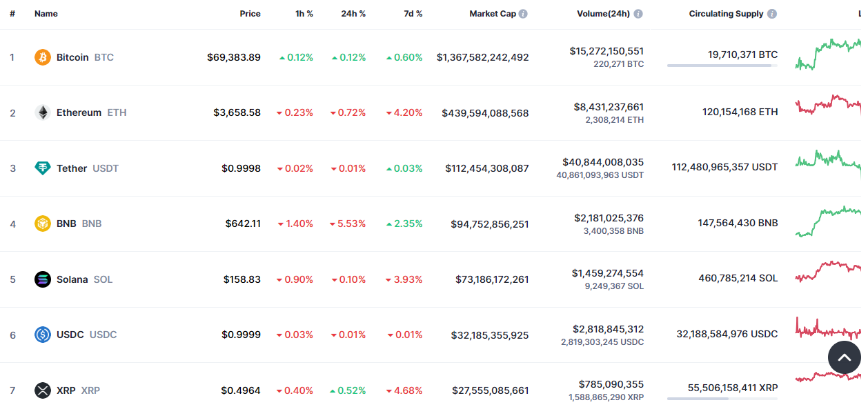Click the XRP logo icon
Image resolution: width=868 pixels, height=407 pixels.
43,390
